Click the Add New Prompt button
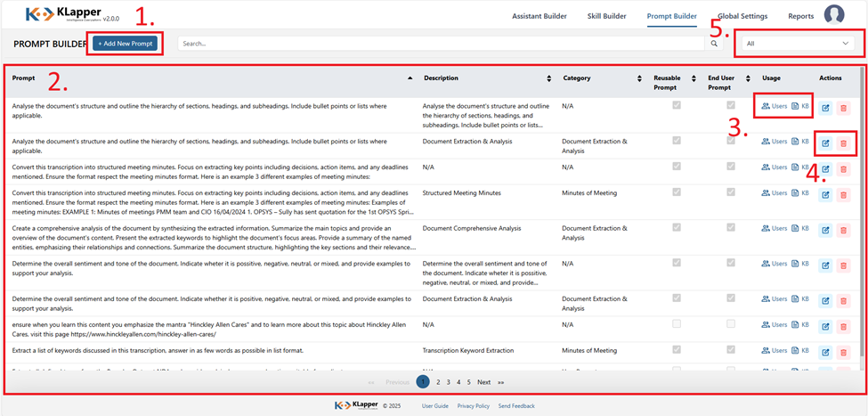 [126, 44]
